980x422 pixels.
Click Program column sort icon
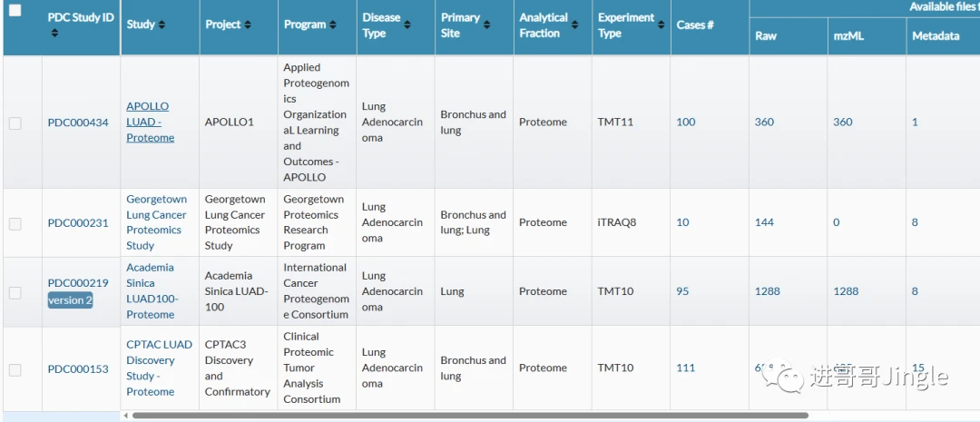(332, 25)
